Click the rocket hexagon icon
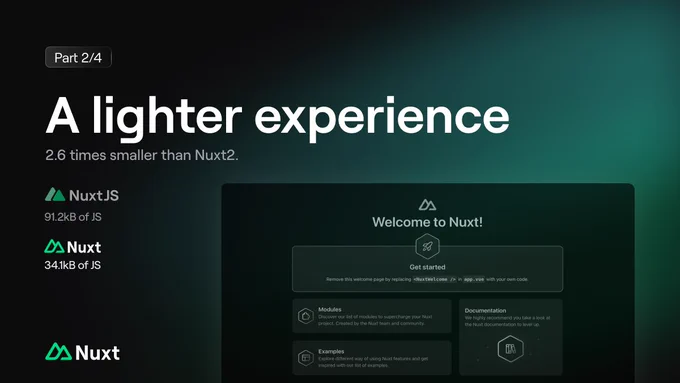Screen dimensions: 680x383 [427, 246]
